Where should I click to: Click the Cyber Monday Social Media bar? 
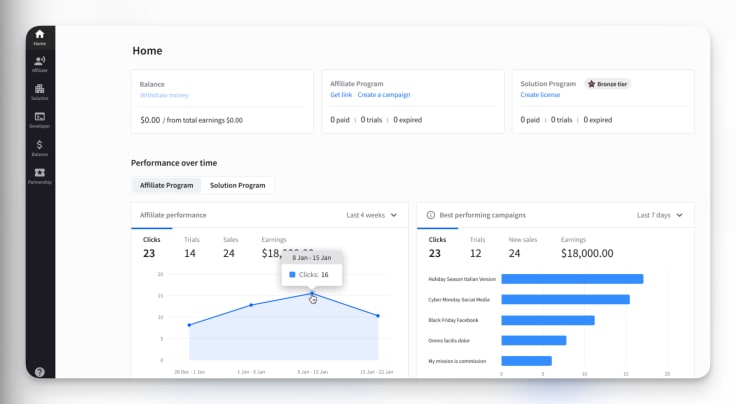coord(565,299)
